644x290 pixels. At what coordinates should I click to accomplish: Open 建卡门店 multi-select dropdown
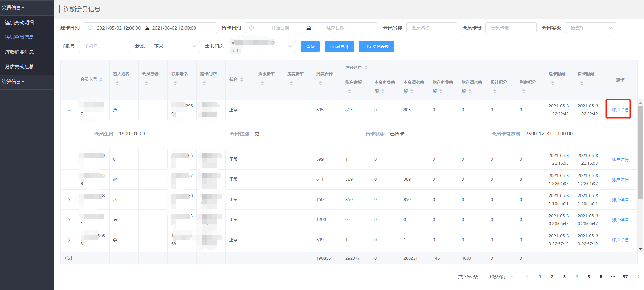coord(262,46)
